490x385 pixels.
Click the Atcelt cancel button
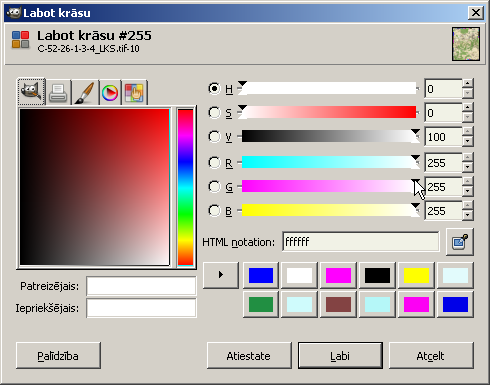pyautogui.click(x=431, y=356)
